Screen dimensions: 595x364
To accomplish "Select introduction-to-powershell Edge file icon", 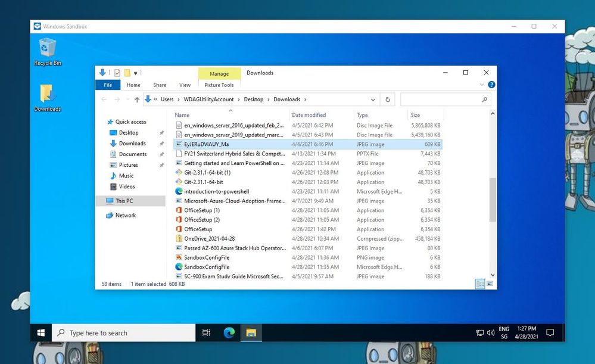I will (x=179, y=191).
